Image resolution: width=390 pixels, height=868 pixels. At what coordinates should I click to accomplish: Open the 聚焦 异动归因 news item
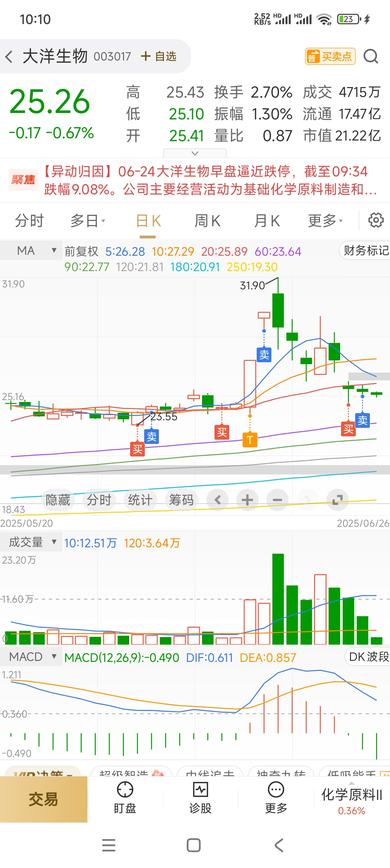click(195, 180)
